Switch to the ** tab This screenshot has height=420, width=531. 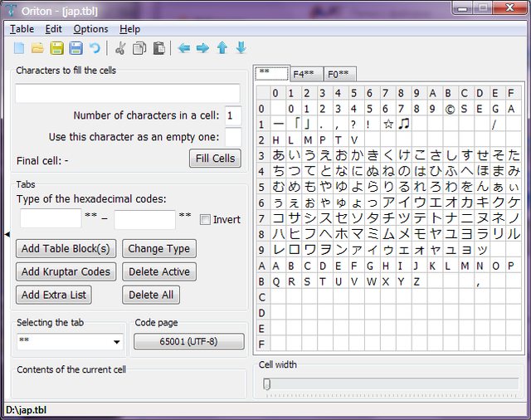coord(272,73)
